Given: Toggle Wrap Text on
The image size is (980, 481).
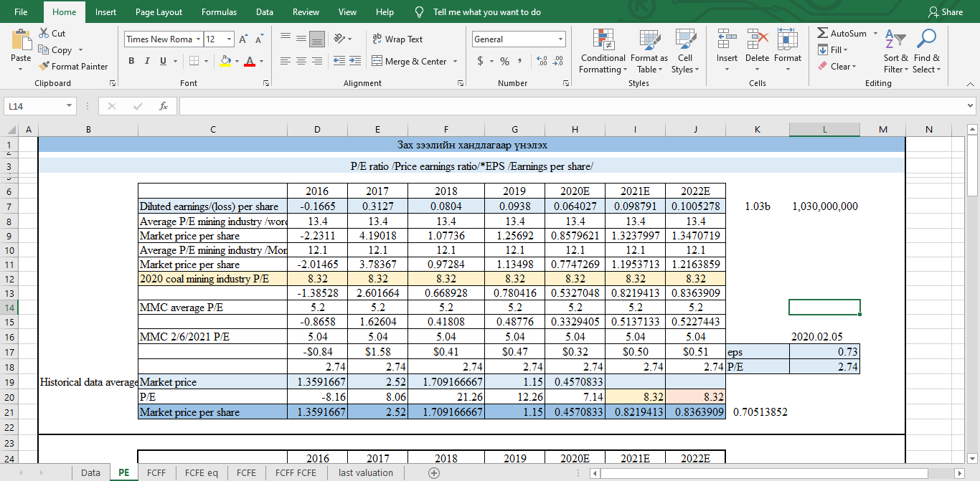Looking at the screenshot, I should coord(397,39).
